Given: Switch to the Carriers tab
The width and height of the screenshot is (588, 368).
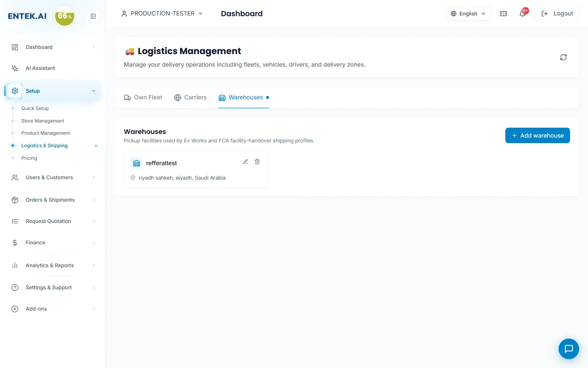Looking at the screenshot, I should pyautogui.click(x=190, y=98).
